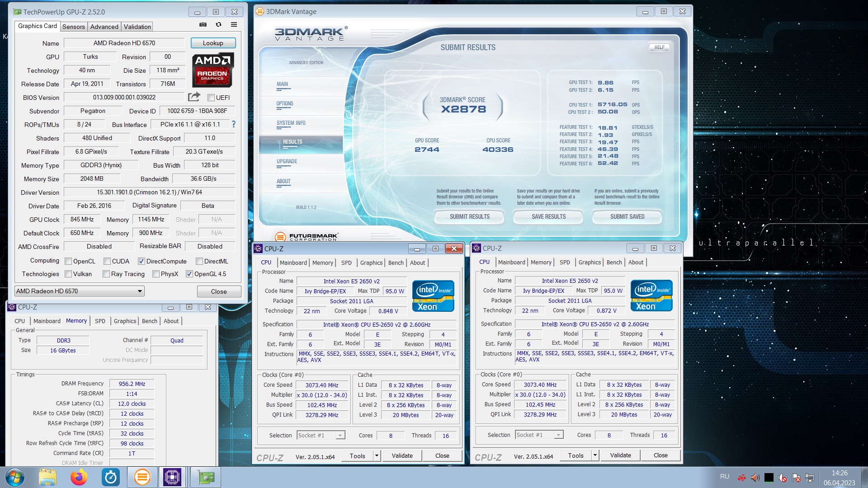This screenshot has height=488, width=868.
Task: Click the taskbar clock showing 14:26
Action: (839, 478)
